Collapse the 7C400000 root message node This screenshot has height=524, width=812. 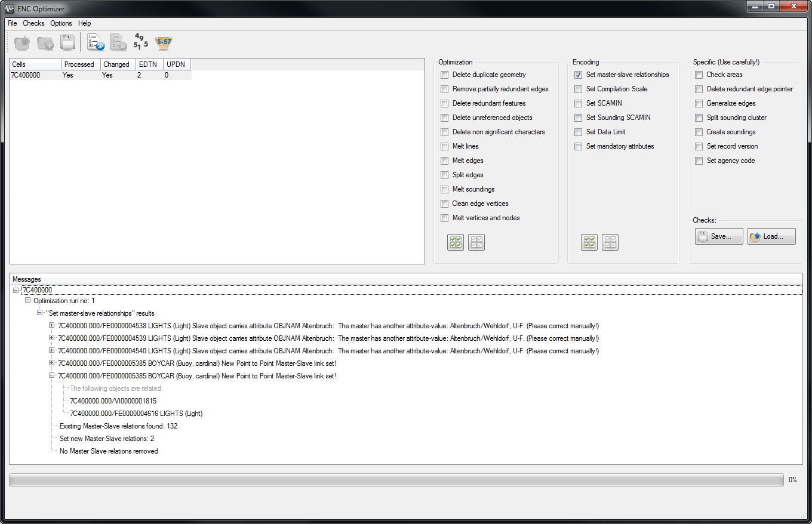click(16, 290)
